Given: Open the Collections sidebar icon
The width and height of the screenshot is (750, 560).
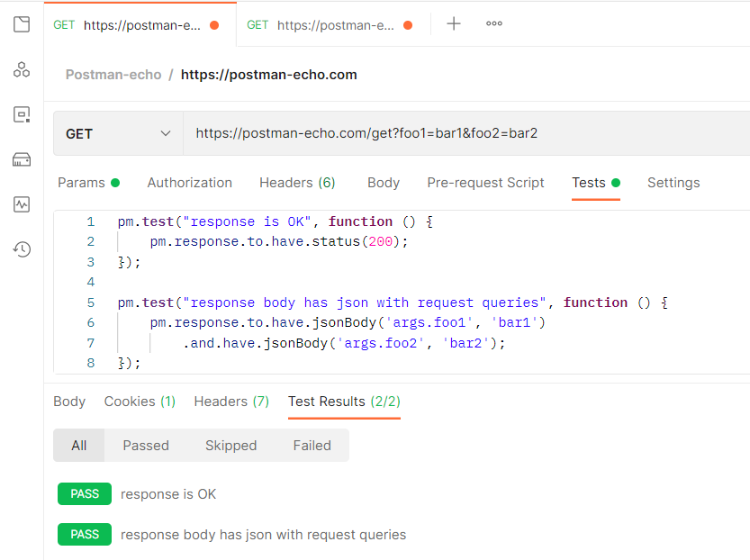Looking at the screenshot, I should pos(22,24).
